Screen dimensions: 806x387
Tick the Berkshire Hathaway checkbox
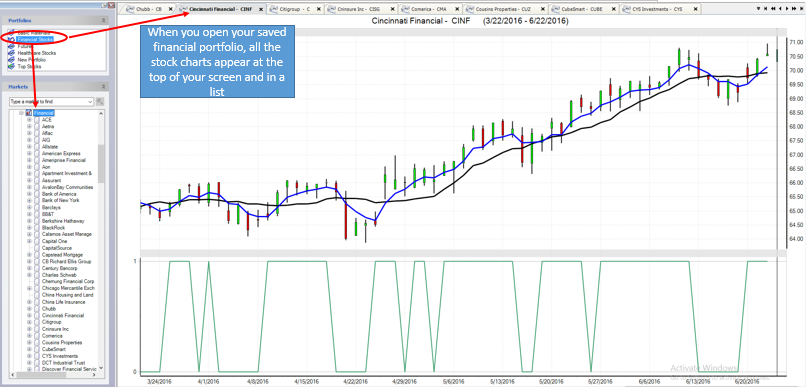pos(36,221)
